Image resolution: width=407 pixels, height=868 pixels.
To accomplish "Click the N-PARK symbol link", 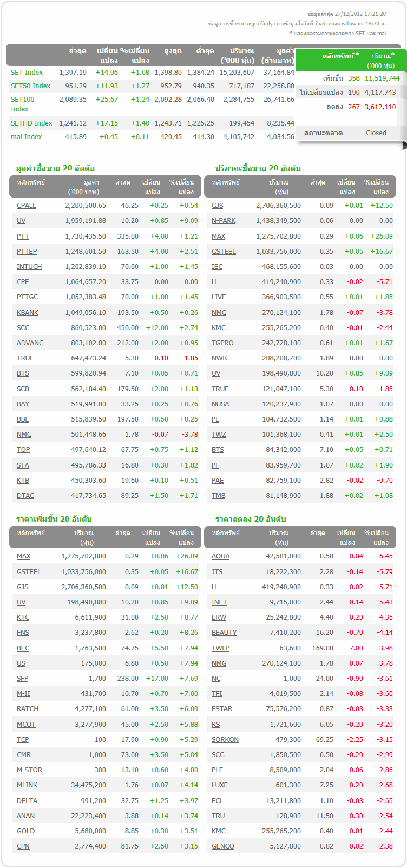I will click(x=224, y=221).
